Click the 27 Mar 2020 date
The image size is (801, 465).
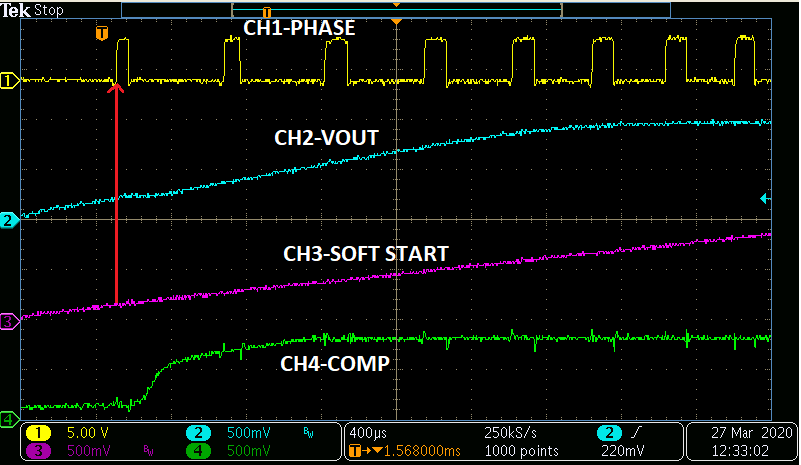point(751,433)
